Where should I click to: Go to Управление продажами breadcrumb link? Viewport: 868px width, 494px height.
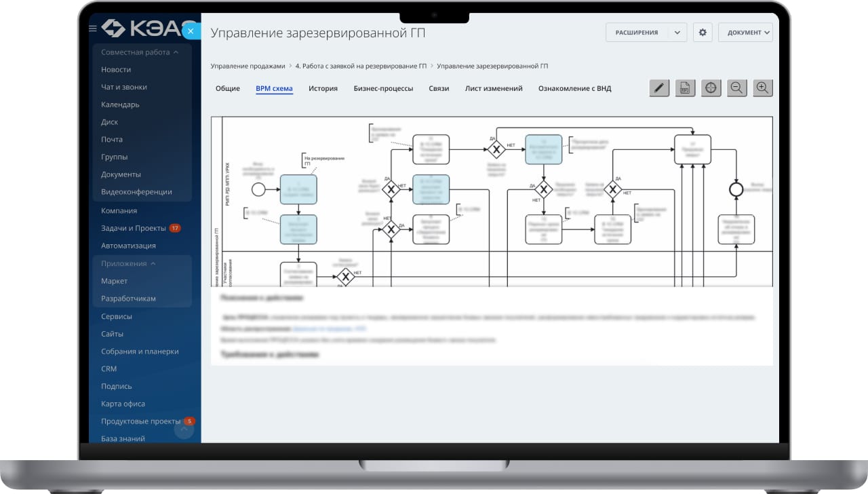pyautogui.click(x=248, y=66)
